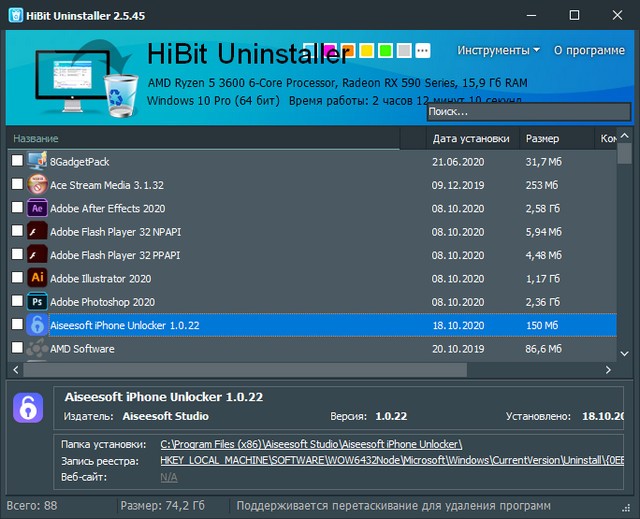Click the Ace Stream Media icon
Image resolution: width=640 pixels, height=519 pixels.
(37, 185)
